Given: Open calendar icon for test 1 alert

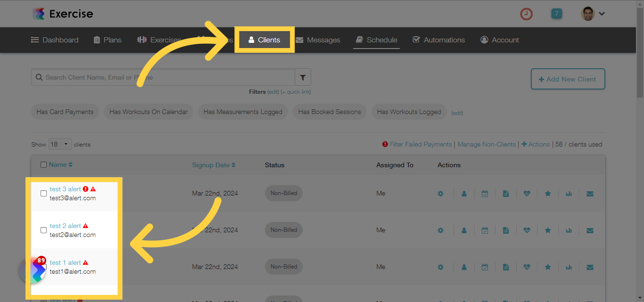Looking at the screenshot, I should [x=485, y=267].
